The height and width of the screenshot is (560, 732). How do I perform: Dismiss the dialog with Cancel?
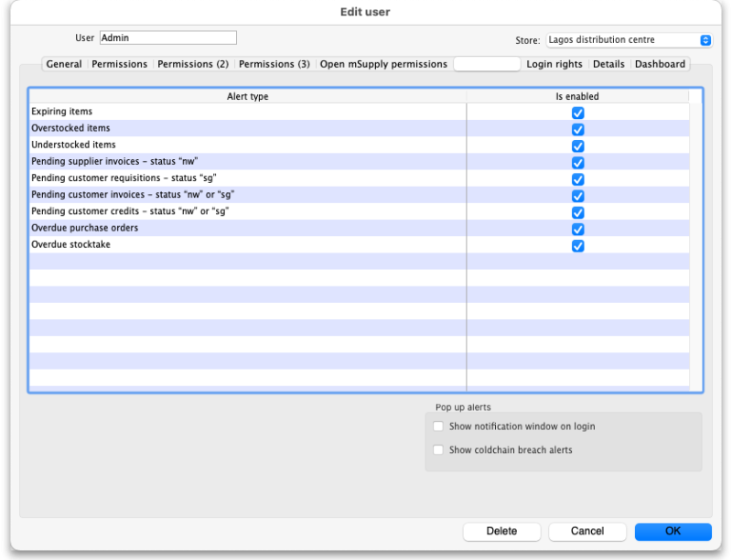click(587, 531)
